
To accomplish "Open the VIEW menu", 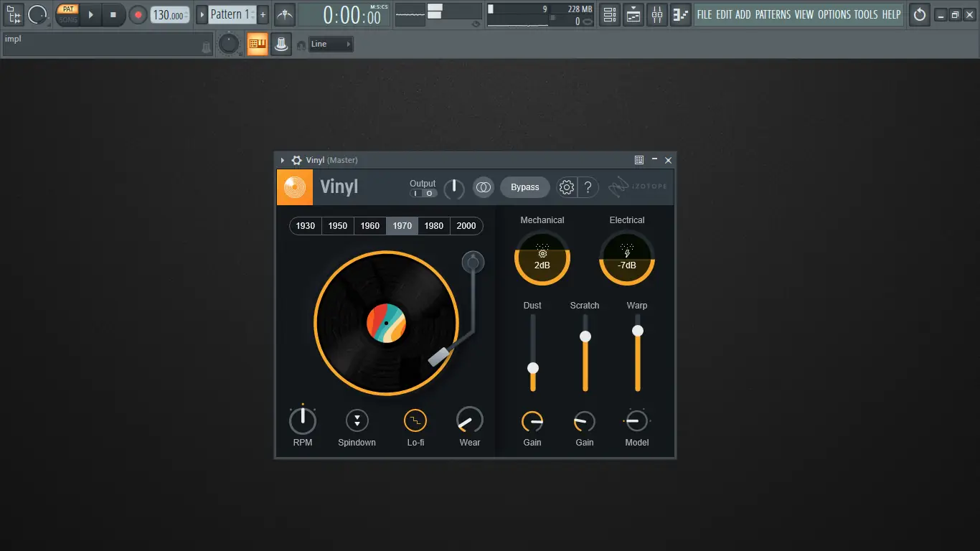I will [804, 14].
